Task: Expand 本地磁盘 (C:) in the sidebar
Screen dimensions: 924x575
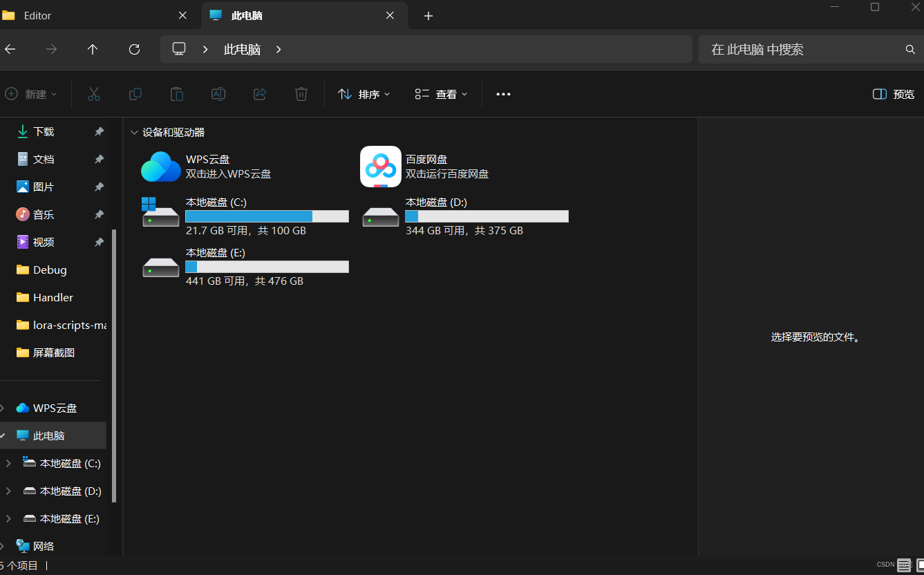Action: pos(8,463)
